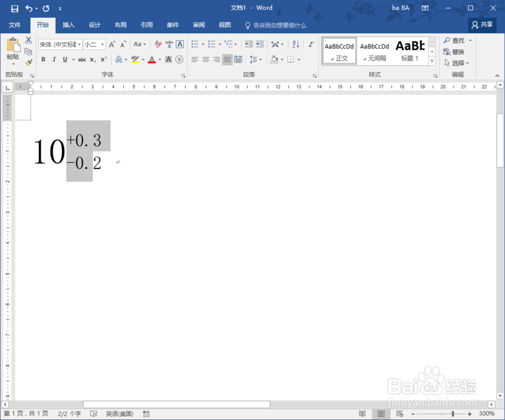The image size is (505, 420).
Task: Sort the selection with the A-Z icon
Action: [x=295, y=44]
